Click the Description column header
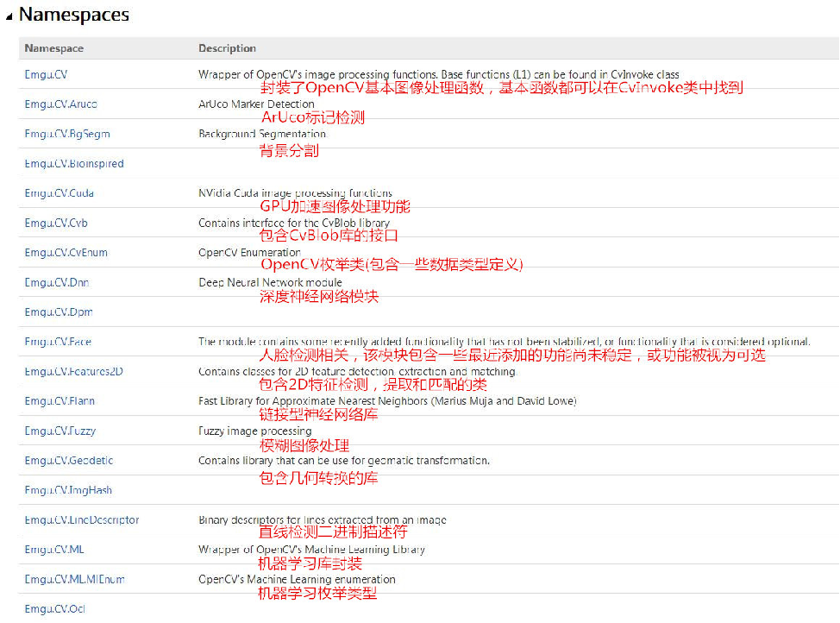The height and width of the screenshot is (623, 840). [227, 48]
